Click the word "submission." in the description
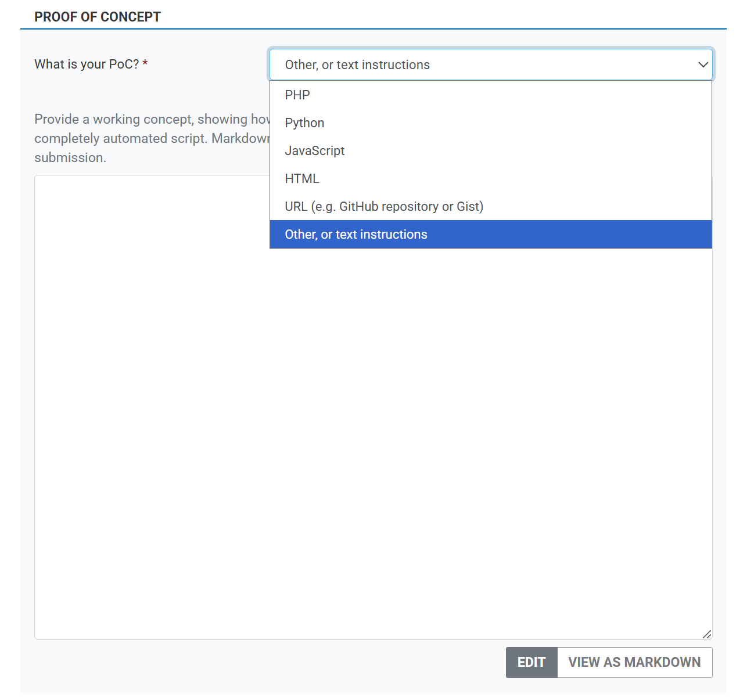 [70, 157]
